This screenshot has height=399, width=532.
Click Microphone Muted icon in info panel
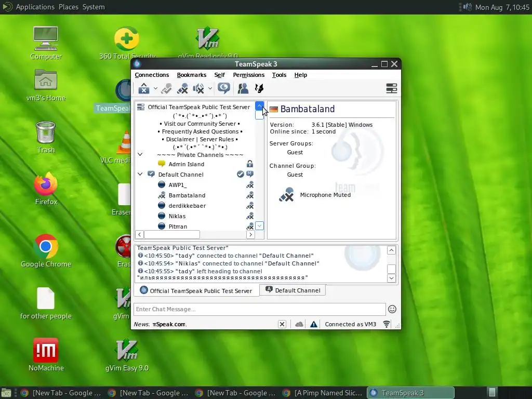(x=286, y=195)
